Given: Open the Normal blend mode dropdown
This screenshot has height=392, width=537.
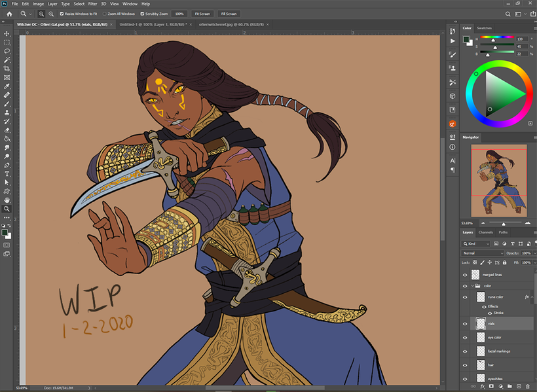Looking at the screenshot, I should [482, 253].
